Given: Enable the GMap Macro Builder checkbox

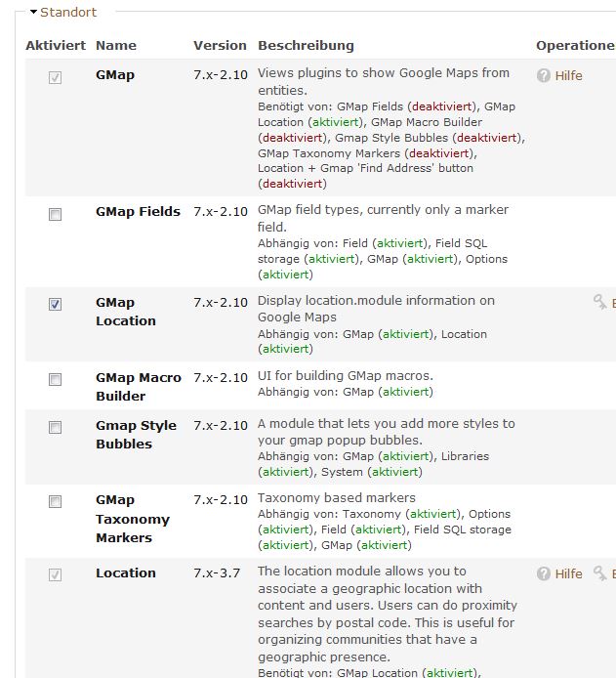Looking at the screenshot, I should pos(56,379).
